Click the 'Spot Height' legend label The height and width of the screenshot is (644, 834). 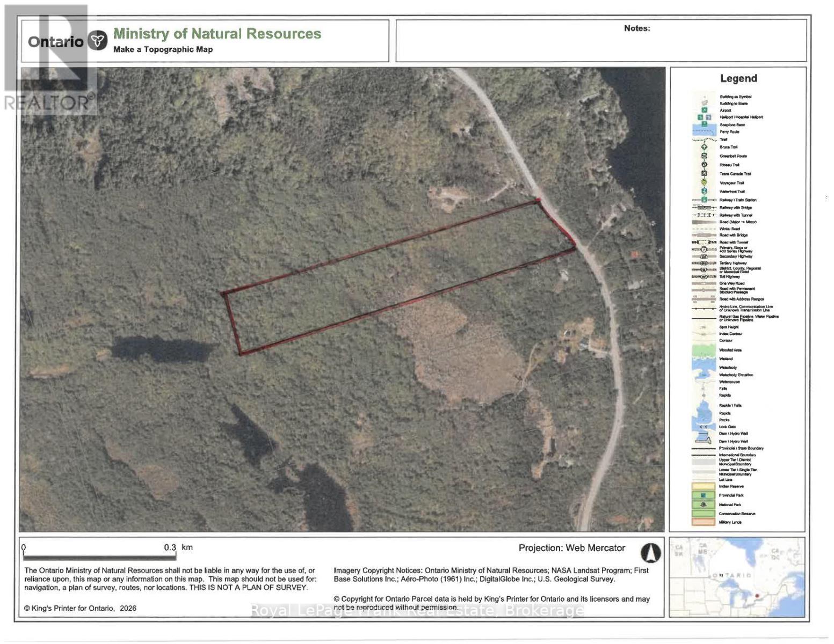729,327
